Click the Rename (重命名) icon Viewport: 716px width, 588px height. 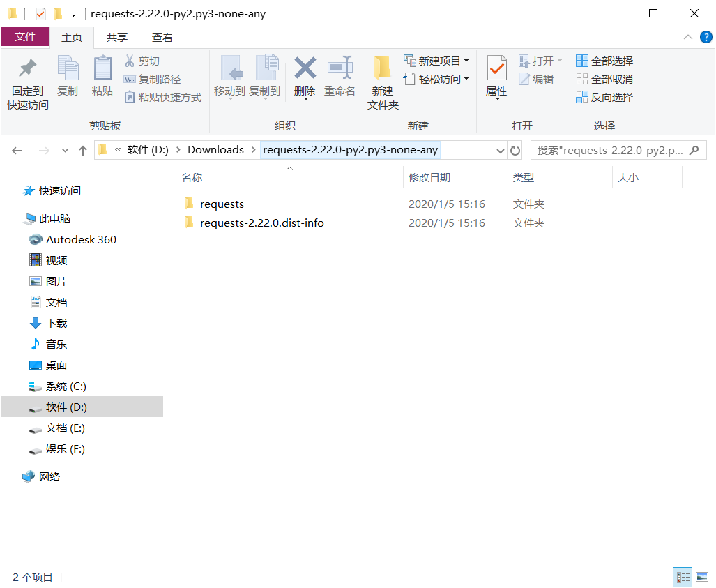(340, 68)
